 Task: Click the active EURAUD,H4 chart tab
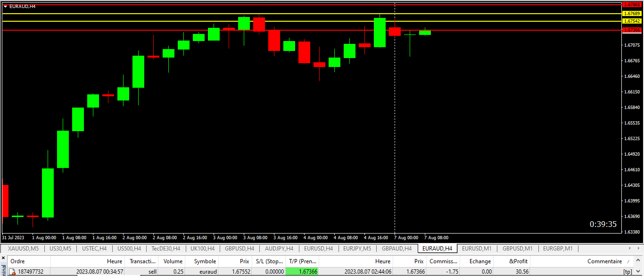point(437,249)
